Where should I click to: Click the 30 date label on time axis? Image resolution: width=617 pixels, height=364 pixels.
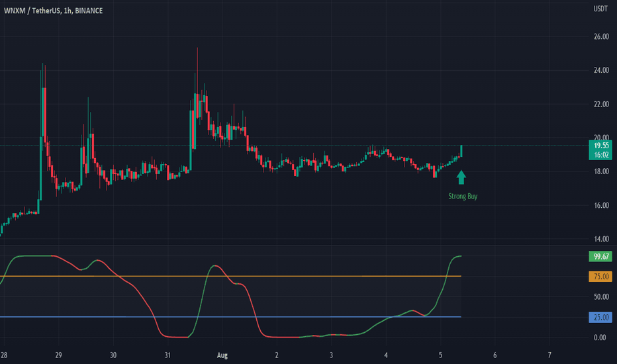(113, 355)
